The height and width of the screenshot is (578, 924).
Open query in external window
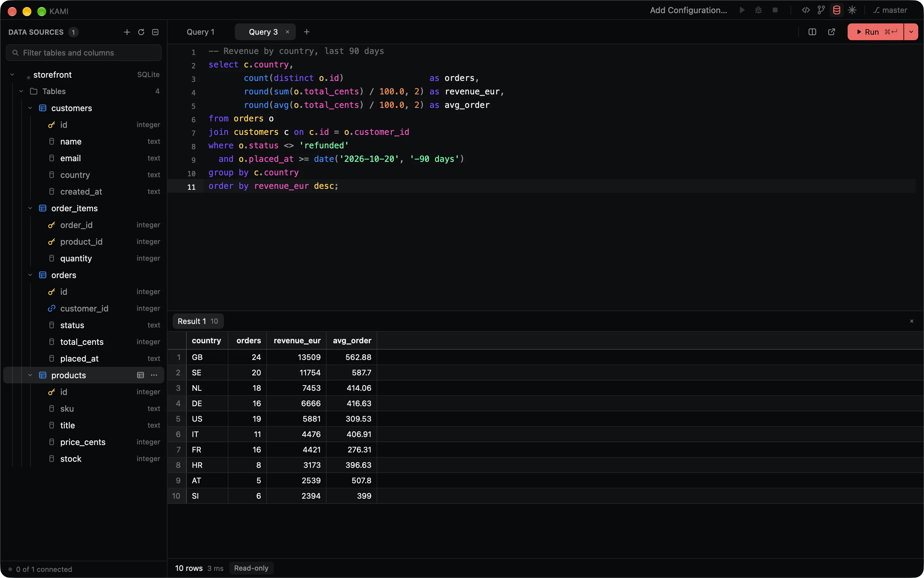pyautogui.click(x=831, y=32)
